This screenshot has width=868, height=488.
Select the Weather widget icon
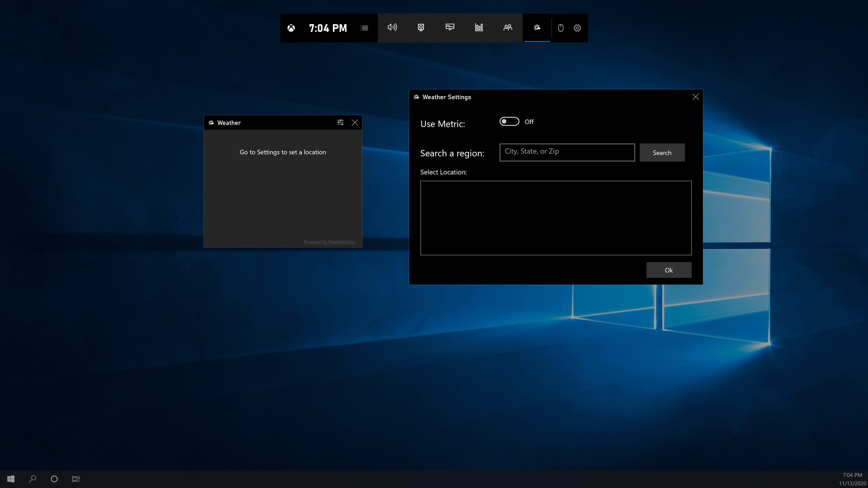pyautogui.click(x=537, y=28)
